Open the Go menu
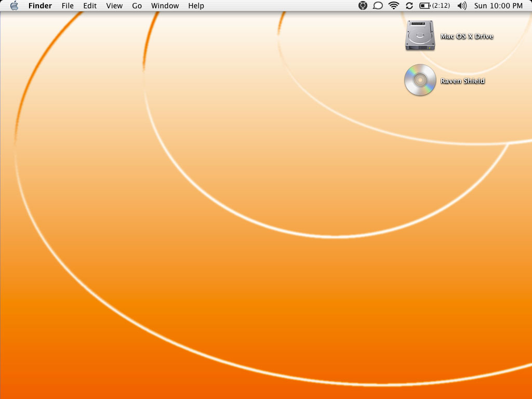532x399 pixels. 137,6
